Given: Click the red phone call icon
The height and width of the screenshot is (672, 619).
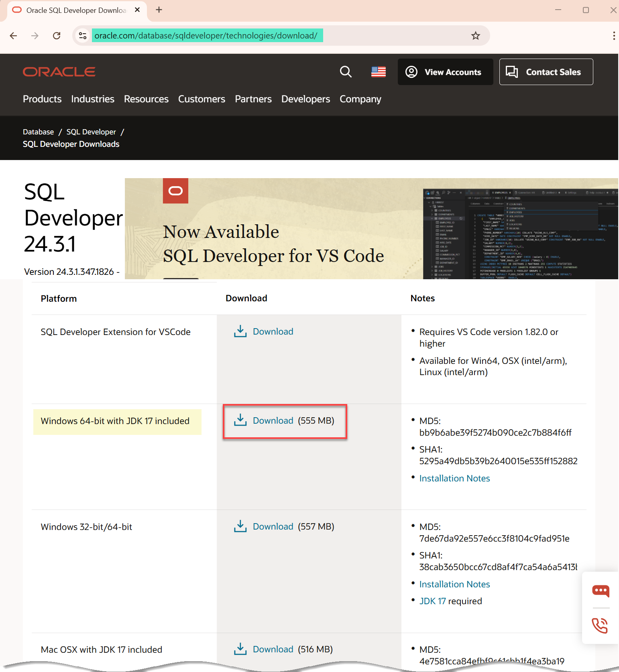Looking at the screenshot, I should [x=600, y=625].
